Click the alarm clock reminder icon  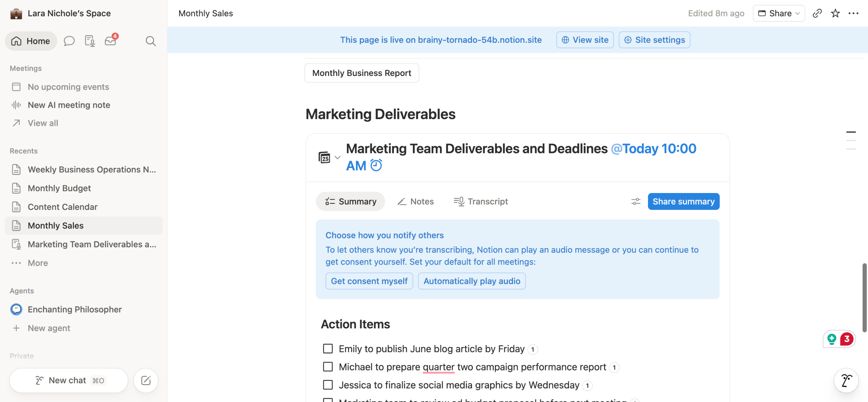point(376,166)
